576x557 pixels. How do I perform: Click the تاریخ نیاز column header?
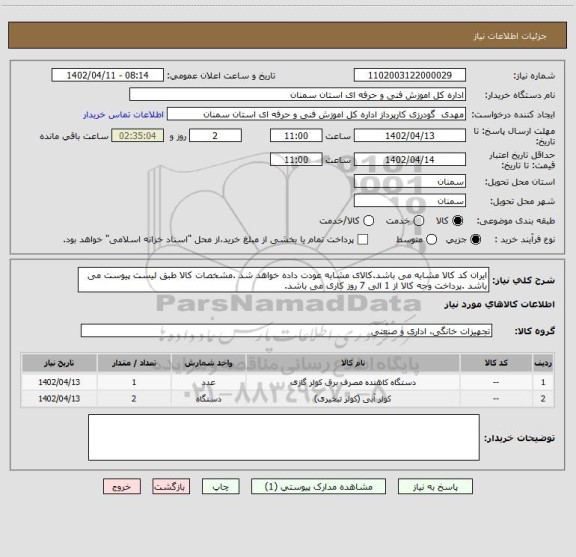(59, 363)
